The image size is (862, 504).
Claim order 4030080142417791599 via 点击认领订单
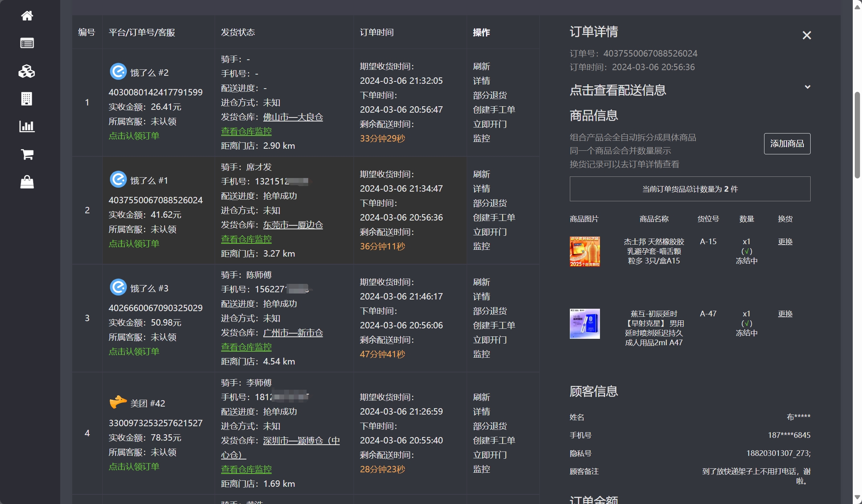(x=134, y=136)
